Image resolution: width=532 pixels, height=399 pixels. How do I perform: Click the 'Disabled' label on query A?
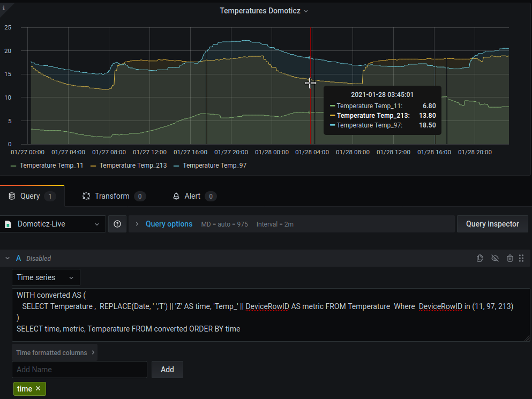(x=39, y=259)
